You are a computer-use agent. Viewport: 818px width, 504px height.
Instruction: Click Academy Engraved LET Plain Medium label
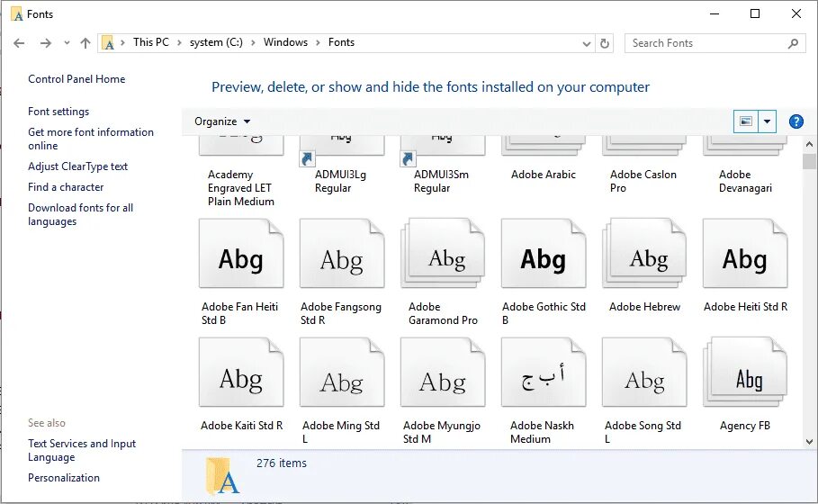click(240, 188)
